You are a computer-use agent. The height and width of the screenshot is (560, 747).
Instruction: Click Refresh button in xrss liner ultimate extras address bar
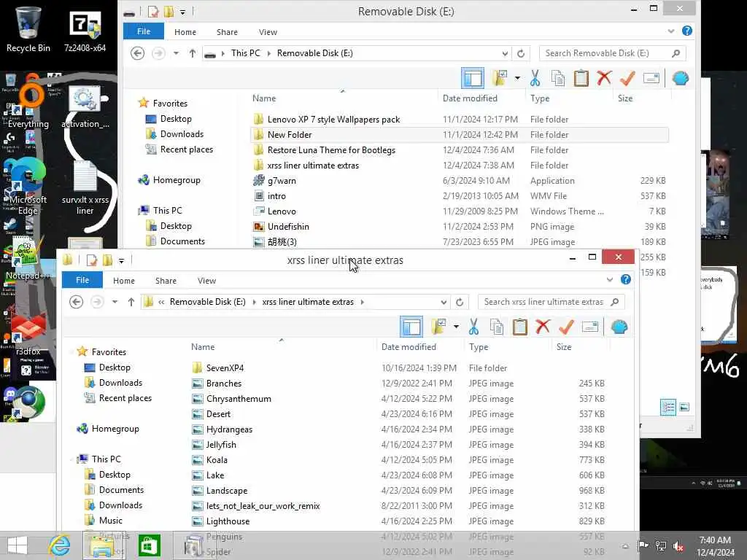[460, 302]
